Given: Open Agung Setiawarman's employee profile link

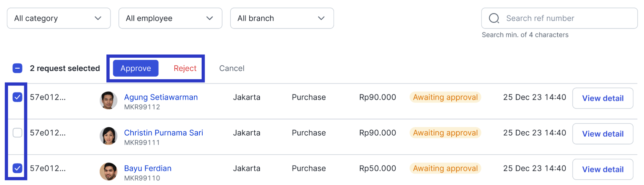Looking at the screenshot, I should point(161,97).
